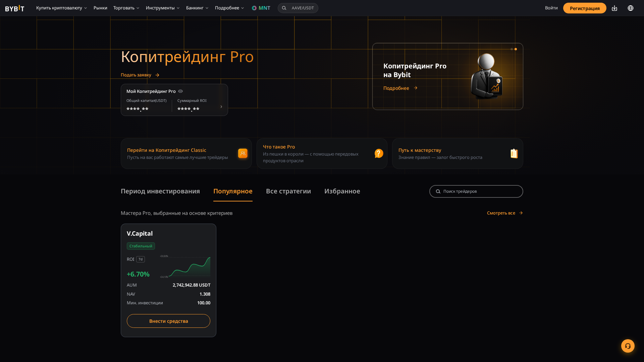Expand Банкинг dropdown menu
Image resolution: width=644 pixels, height=362 pixels.
(x=198, y=8)
